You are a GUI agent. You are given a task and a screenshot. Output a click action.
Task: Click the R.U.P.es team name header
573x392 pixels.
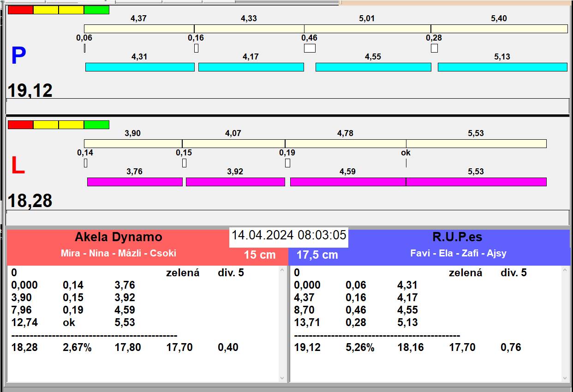[457, 237]
